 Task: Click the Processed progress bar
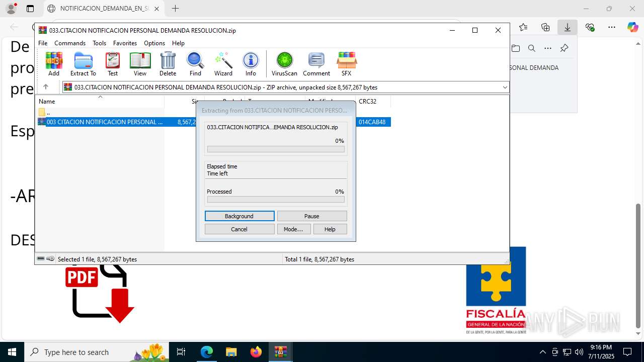tap(276, 200)
